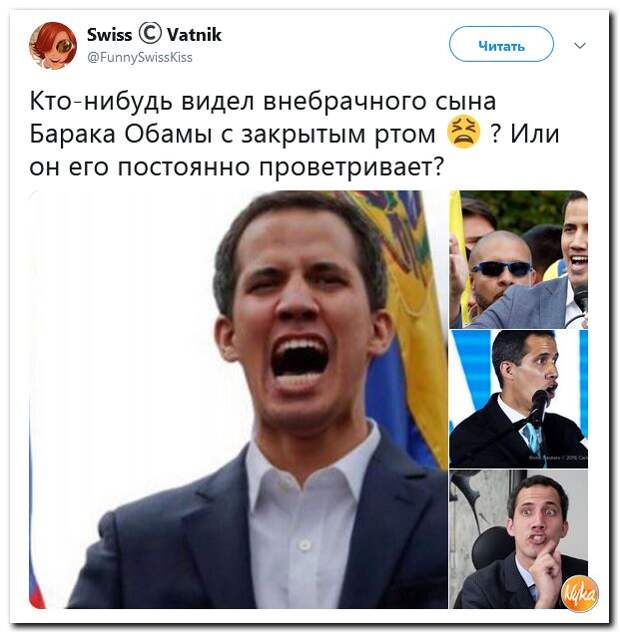Select the word Кто-нибудь in the tweet
Screen dimensions: 620x634
click(101, 101)
